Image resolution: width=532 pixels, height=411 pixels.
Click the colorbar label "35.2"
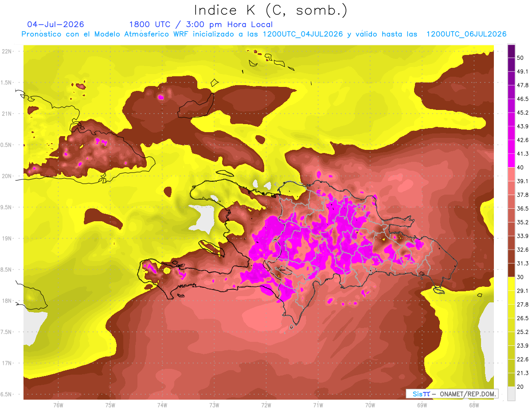coord(522,222)
